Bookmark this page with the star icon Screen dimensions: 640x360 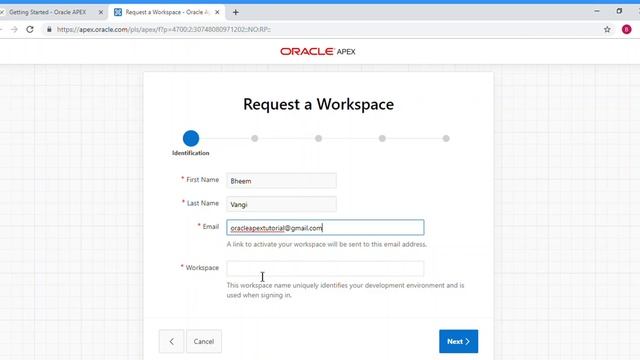[x=607, y=29]
